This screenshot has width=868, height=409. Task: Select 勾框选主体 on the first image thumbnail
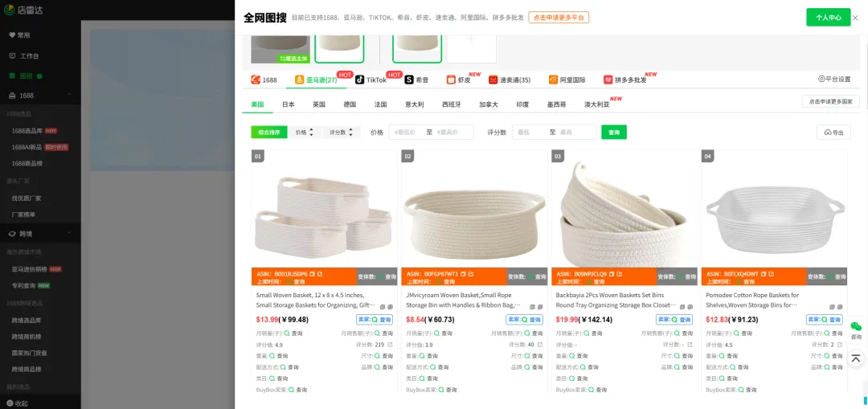[293, 58]
